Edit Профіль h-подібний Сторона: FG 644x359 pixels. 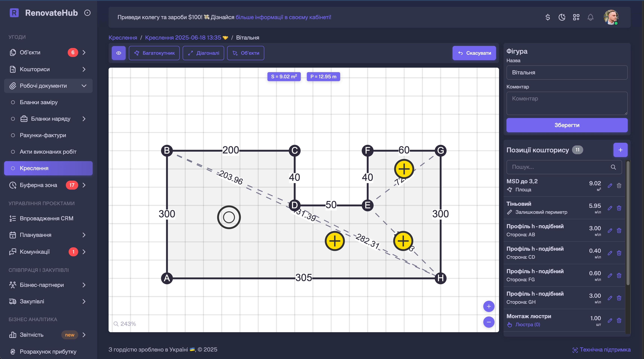[x=610, y=275]
